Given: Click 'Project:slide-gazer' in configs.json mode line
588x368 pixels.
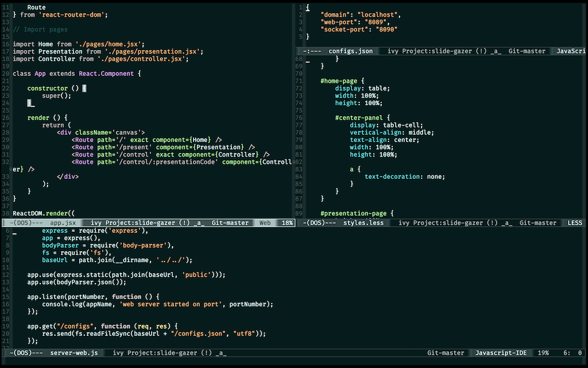Looking at the screenshot, I should click(437, 51).
